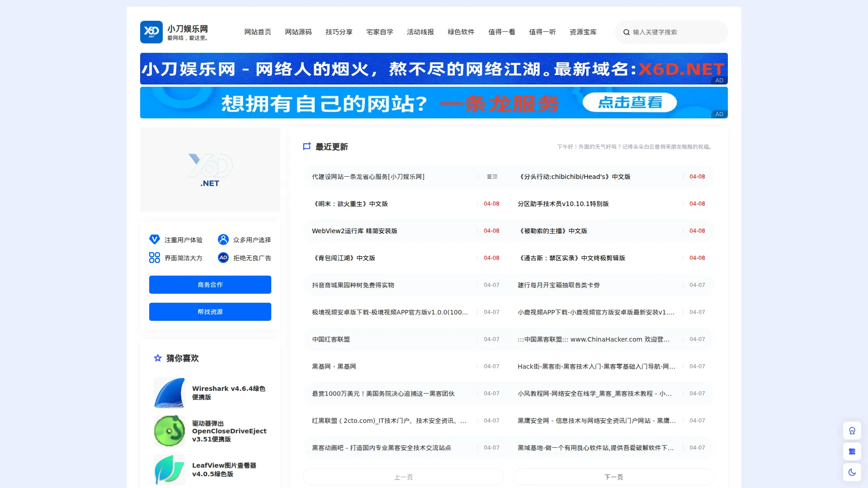868x488 pixels.
Task: Open the 网站源码 menu item
Action: [x=298, y=32]
